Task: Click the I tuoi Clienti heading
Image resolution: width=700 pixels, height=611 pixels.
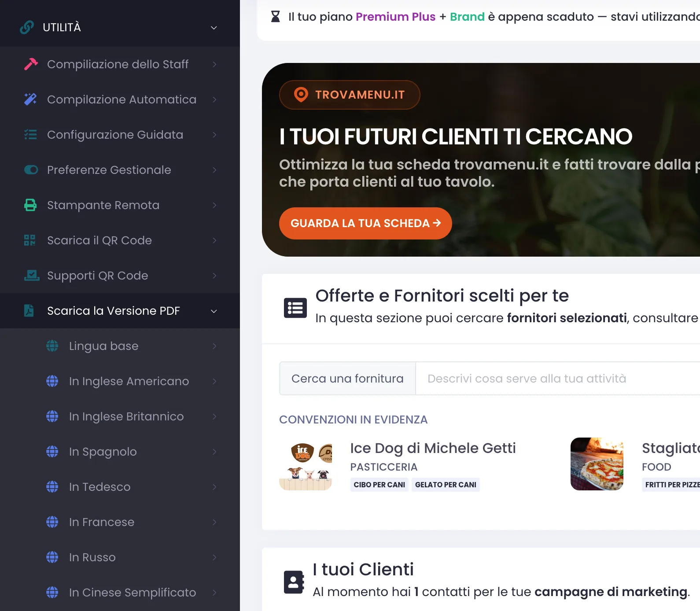Action: 363,570
